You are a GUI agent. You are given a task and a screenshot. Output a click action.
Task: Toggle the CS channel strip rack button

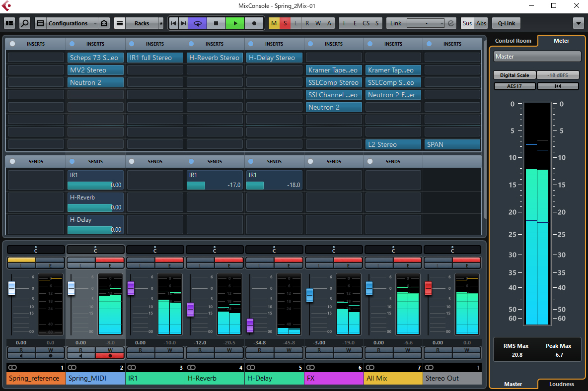pyautogui.click(x=366, y=23)
